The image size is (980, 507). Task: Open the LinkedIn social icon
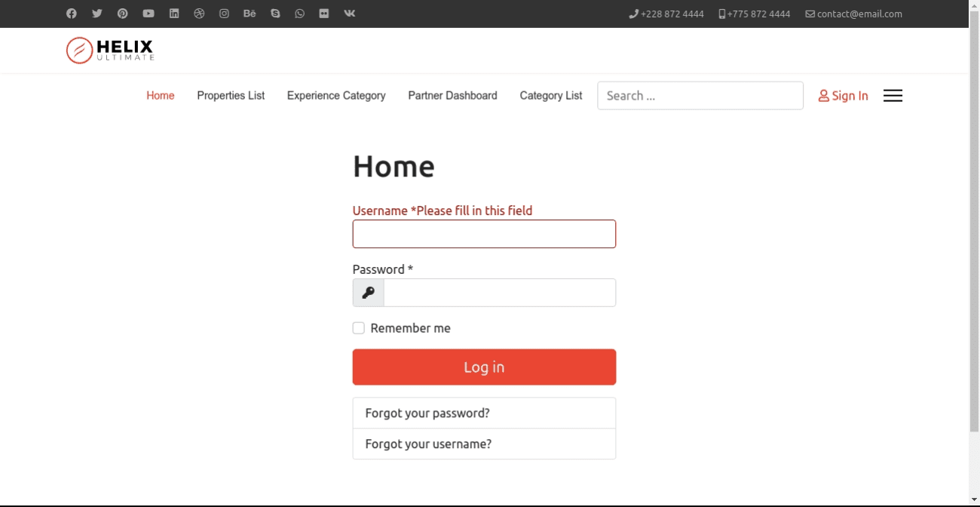pos(174,14)
